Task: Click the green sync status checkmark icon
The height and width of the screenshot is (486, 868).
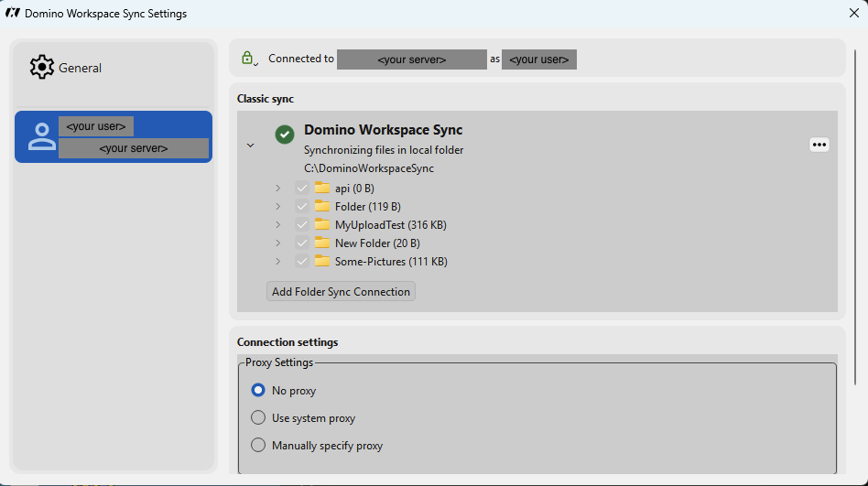Action: click(285, 134)
